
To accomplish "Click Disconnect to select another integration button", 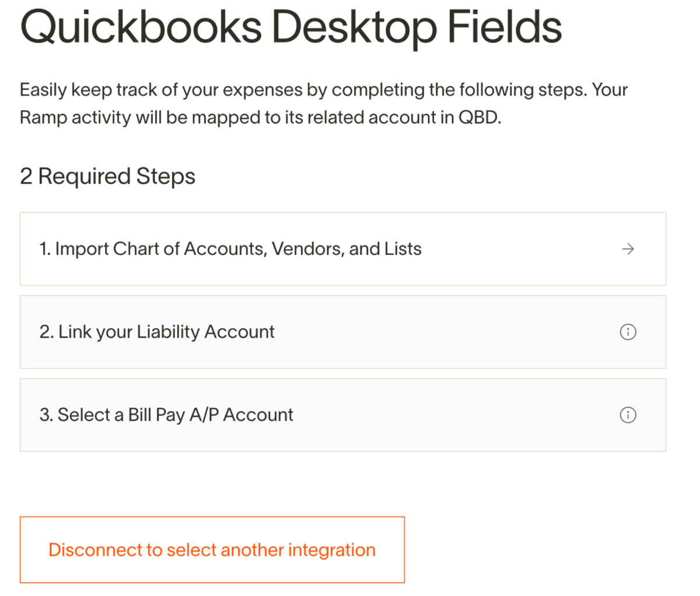I will [212, 549].
